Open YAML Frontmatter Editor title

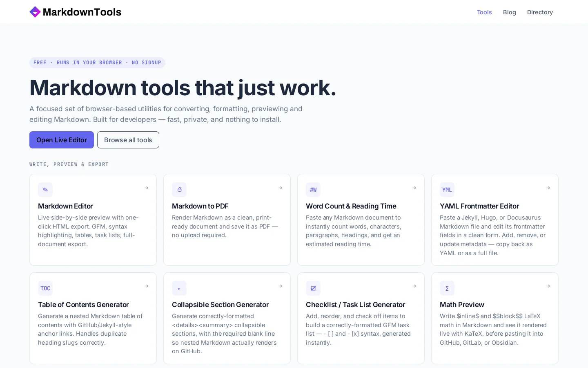coord(479,206)
